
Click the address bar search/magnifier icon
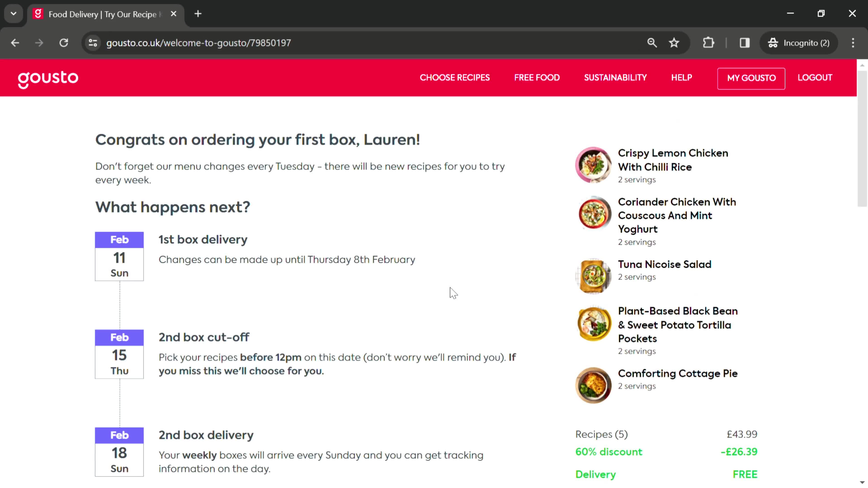(x=652, y=42)
